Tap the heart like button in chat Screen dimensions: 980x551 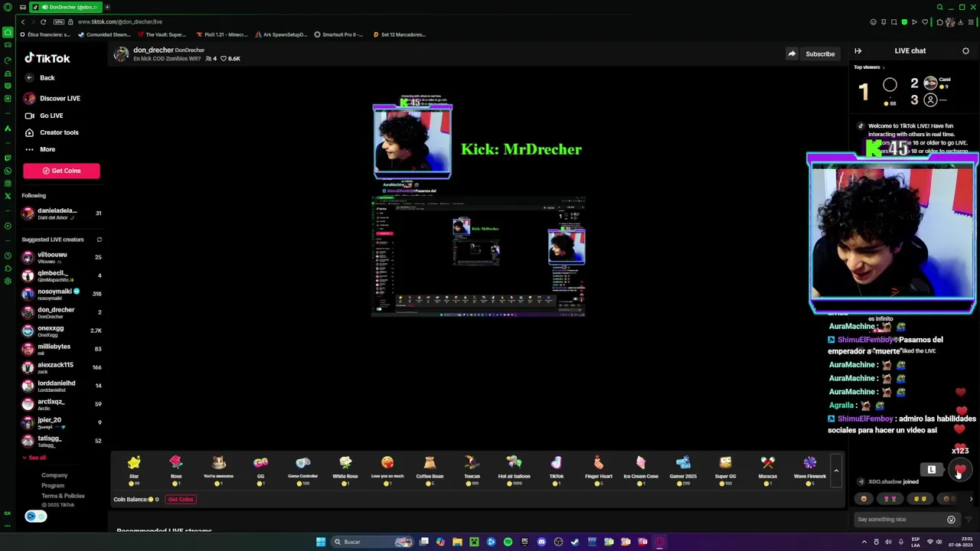960,470
